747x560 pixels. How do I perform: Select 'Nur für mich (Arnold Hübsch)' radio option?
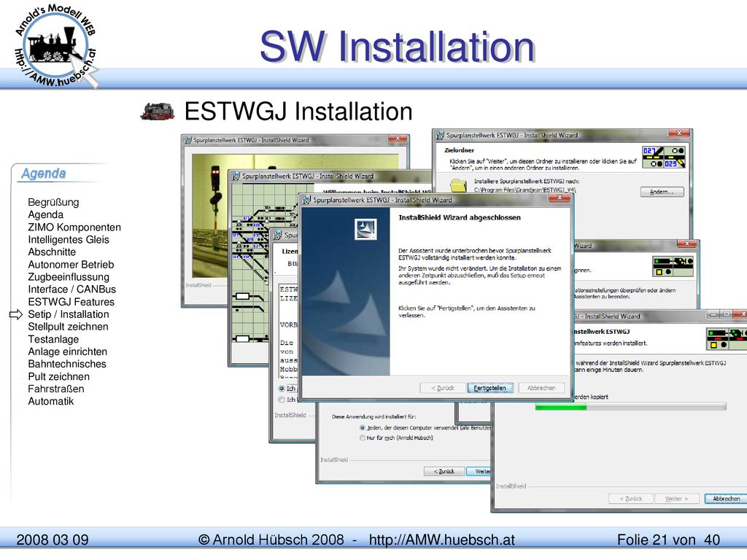(x=363, y=438)
